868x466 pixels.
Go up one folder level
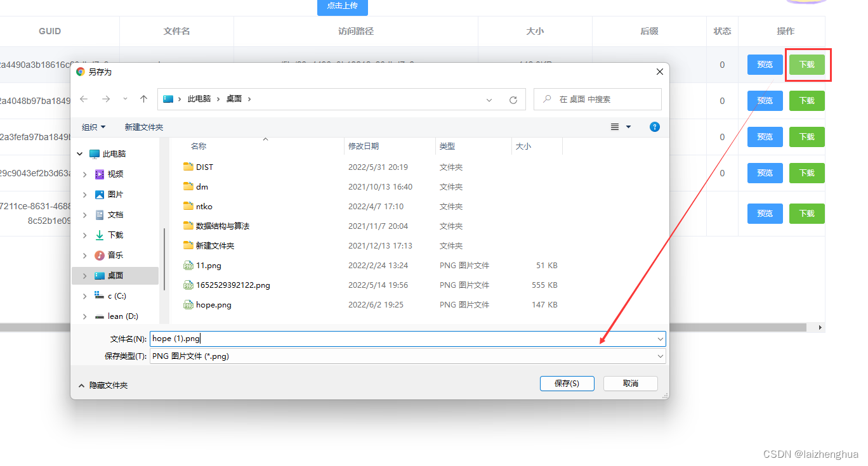pyautogui.click(x=144, y=100)
